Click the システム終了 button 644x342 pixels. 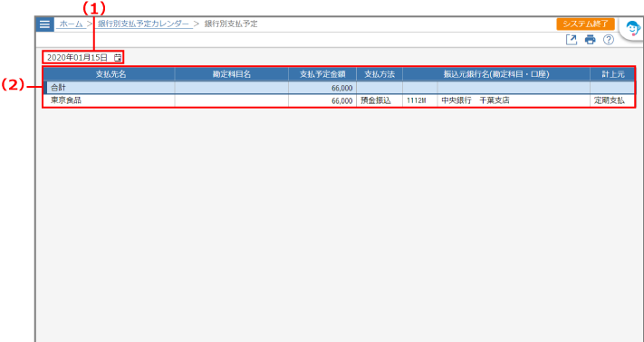click(585, 24)
